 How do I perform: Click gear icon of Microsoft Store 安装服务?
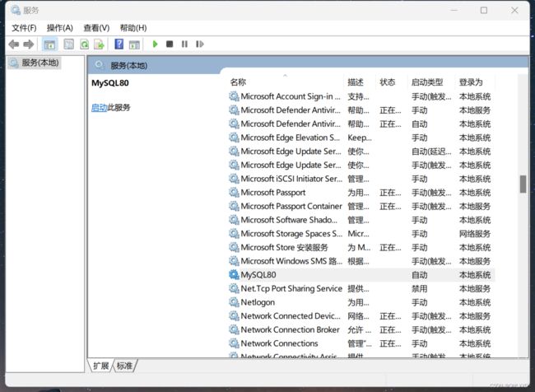pos(234,248)
